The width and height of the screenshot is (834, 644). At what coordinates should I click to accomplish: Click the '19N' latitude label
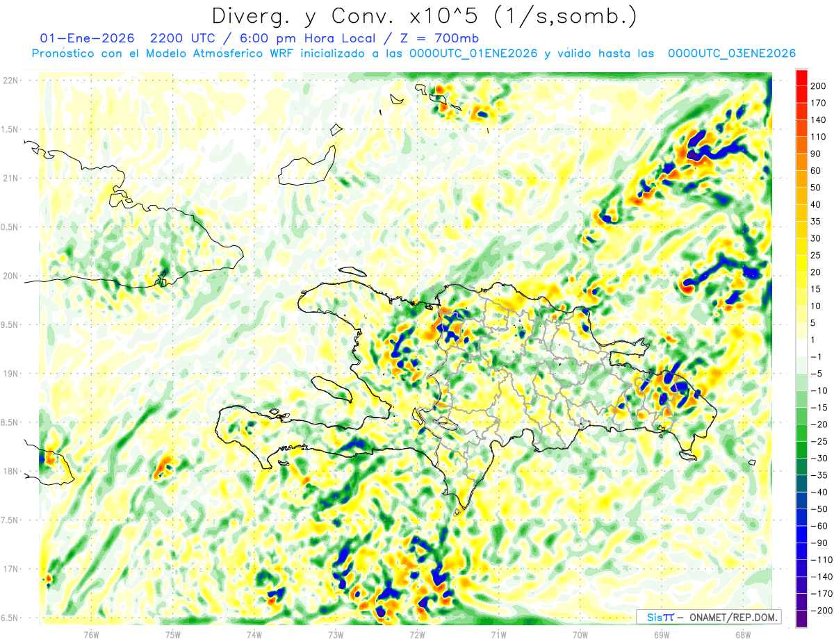pyautogui.click(x=11, y=374)
